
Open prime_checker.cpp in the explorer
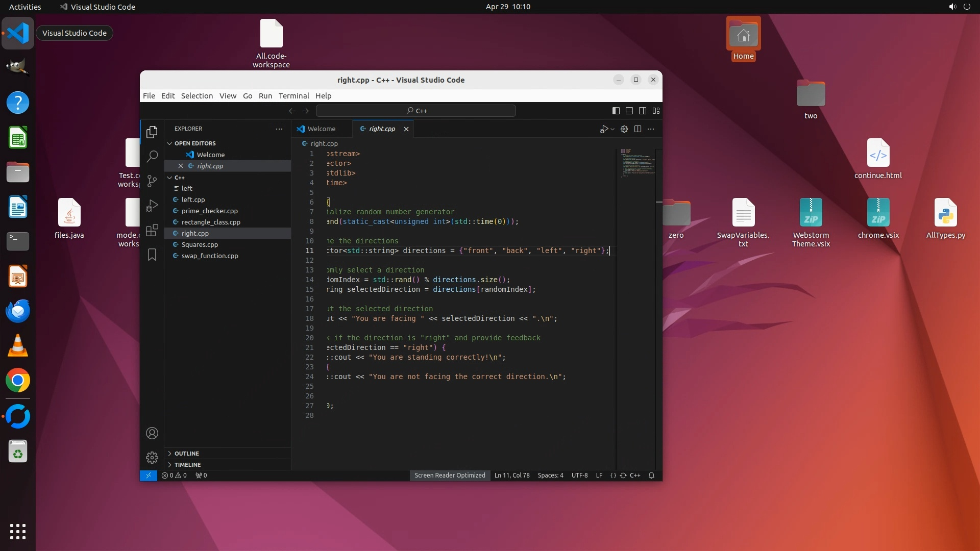click(x=209, y=211)
